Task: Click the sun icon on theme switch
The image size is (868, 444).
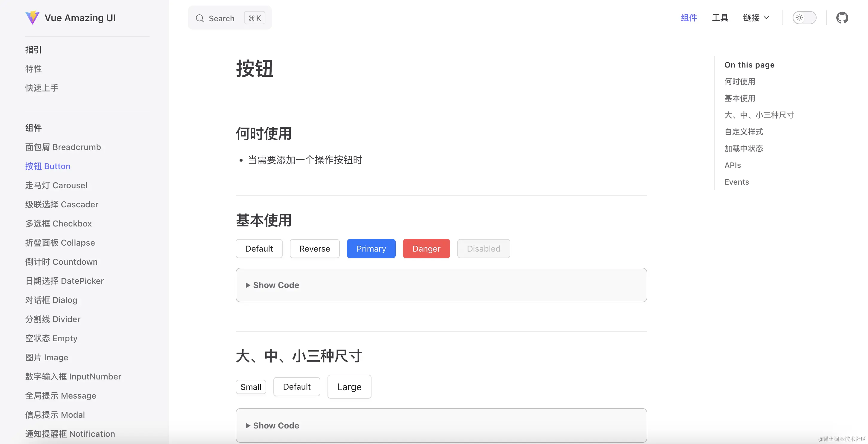Action: pos(799,18)
